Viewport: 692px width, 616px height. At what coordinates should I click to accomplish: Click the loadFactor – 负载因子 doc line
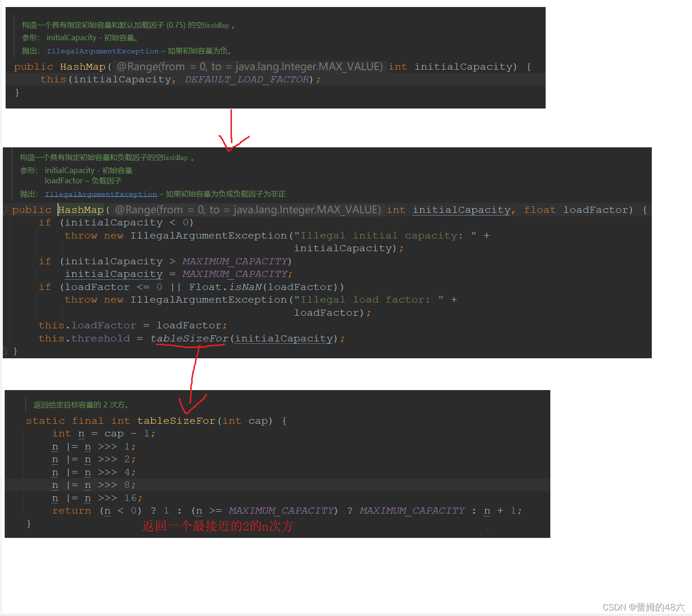tap(83, 181)
